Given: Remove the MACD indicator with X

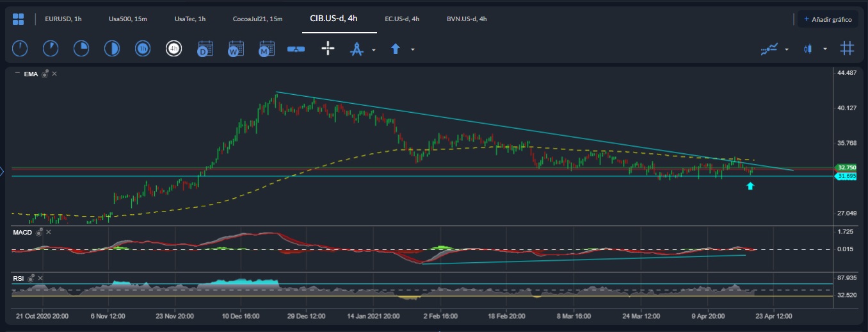Looking at the screenshot, I should tap(49, 232).
